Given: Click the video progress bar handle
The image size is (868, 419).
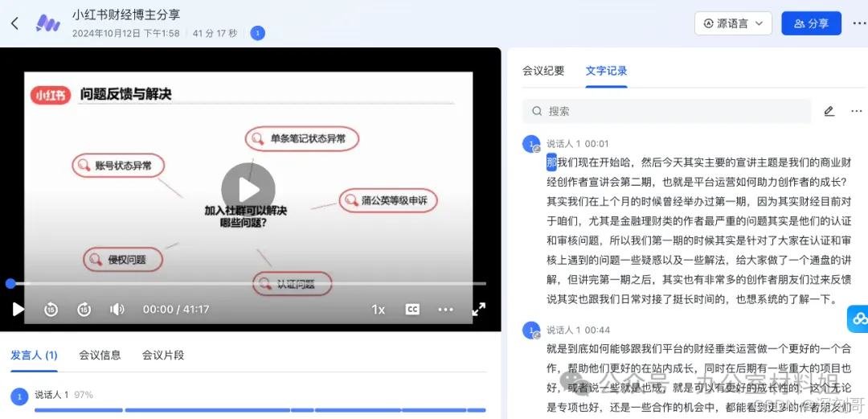Looking at the screenshot, I should pos(10,283).
